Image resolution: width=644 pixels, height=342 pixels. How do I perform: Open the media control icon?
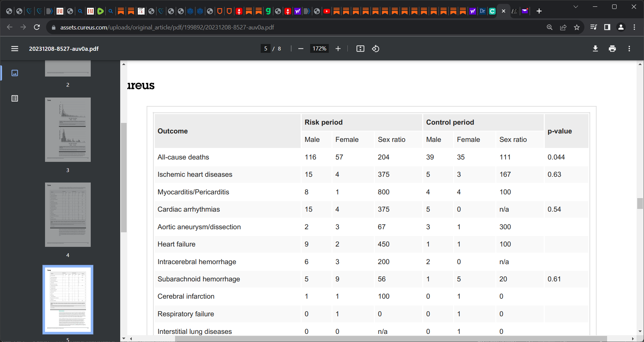tap(594, 27)
